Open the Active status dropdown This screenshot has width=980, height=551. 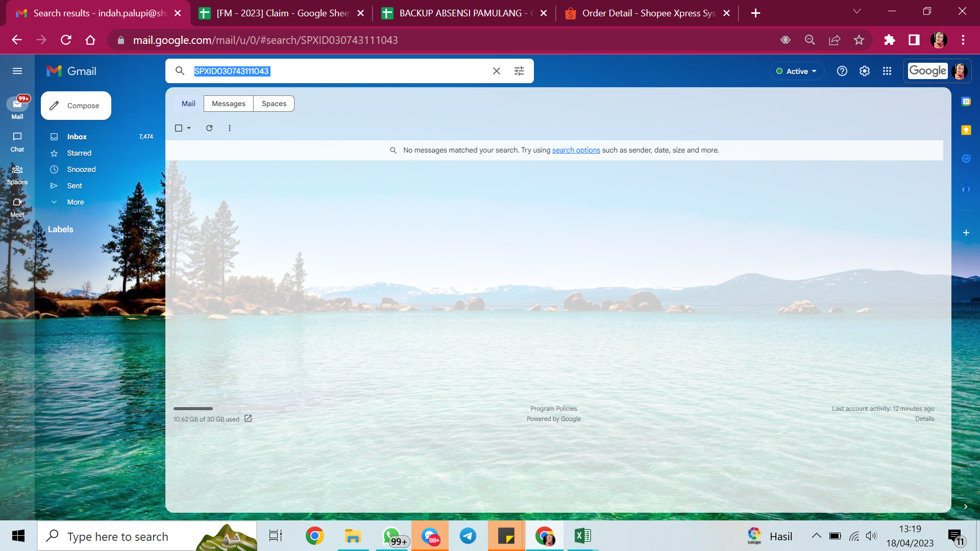[796, 71]
